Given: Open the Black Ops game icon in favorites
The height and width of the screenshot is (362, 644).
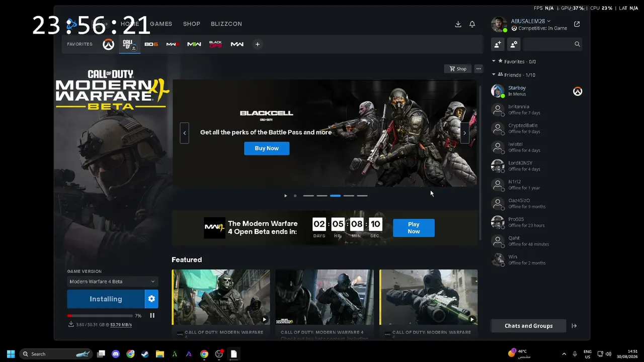Looking at the screenshot, I should [x=215, y=44].
